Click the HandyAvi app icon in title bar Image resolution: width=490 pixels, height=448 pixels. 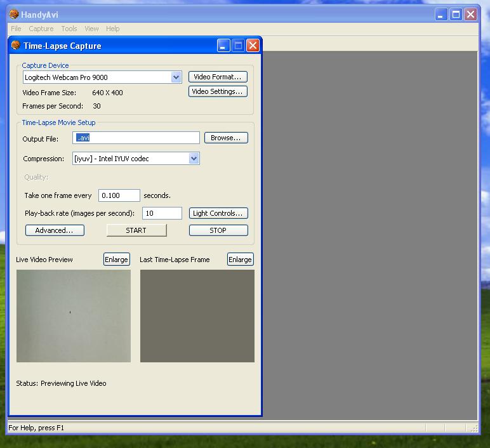(14, 14)
